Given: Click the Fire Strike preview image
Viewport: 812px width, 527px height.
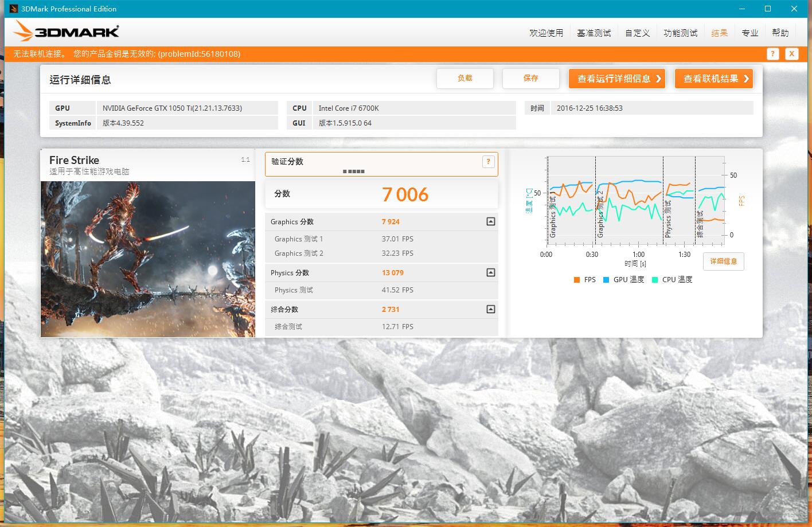Looking at the screenshot, I should (x=147, y=259).
